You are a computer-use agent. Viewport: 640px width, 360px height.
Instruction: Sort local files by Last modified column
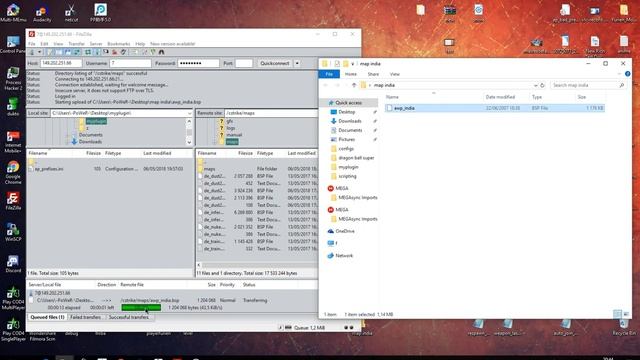[157, 153]
